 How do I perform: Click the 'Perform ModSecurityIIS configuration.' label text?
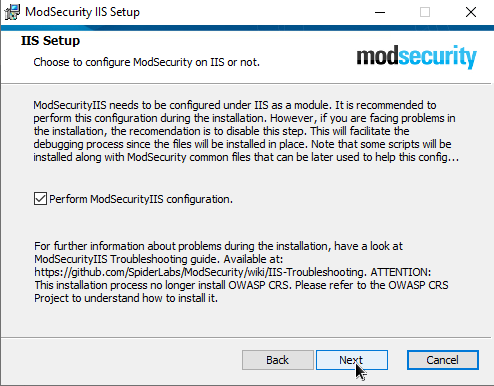click(141, 199)
